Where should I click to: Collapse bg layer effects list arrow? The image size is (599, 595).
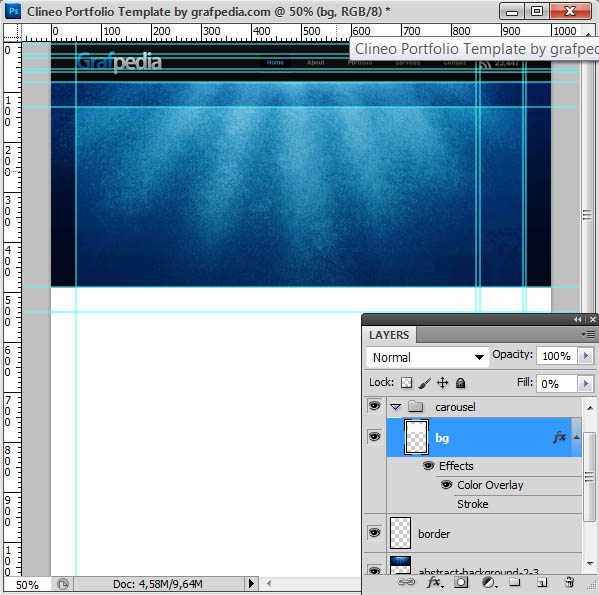point(576,437)
